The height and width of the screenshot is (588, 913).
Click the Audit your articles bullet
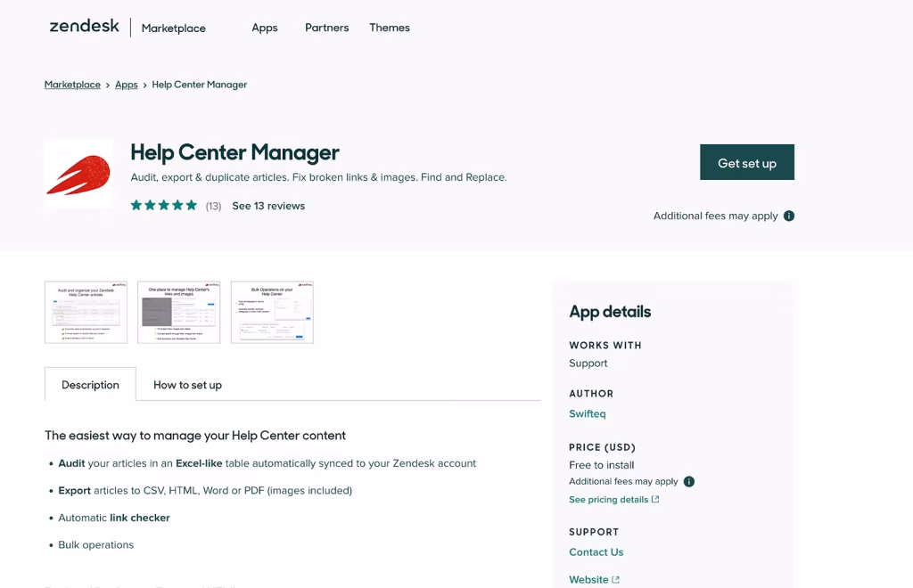point(267,463)
